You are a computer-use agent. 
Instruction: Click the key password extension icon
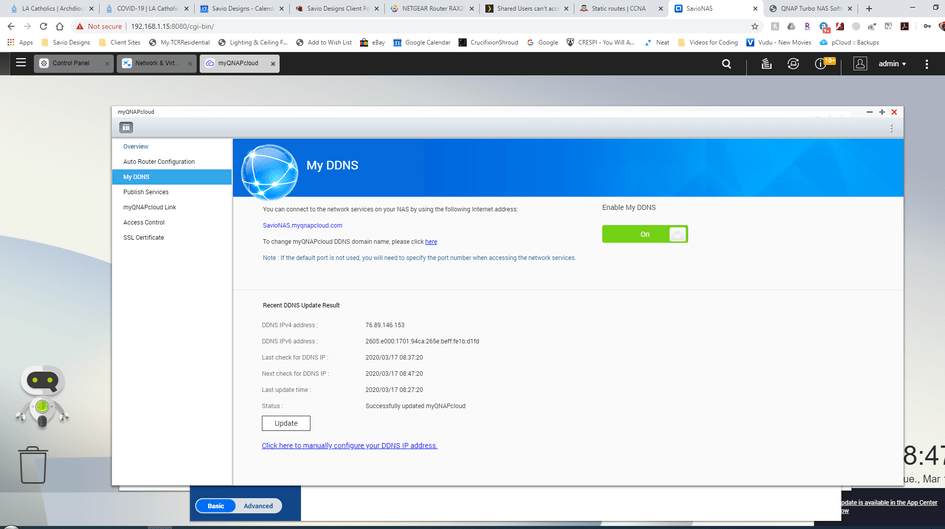pos(927,26)
